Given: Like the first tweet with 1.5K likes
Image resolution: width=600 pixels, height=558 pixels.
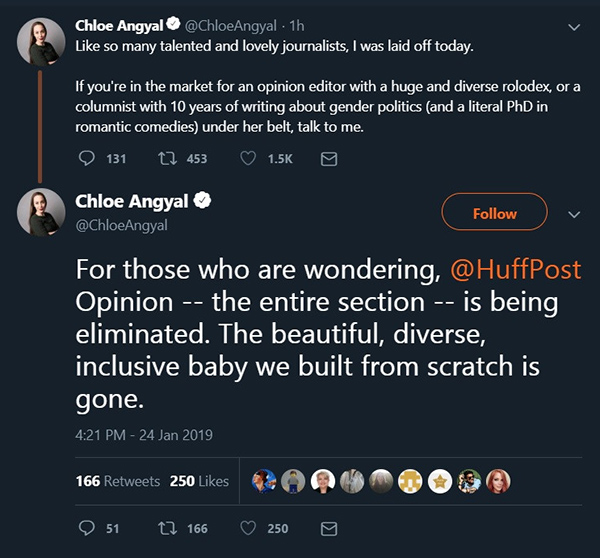Looking at the screenshot, I should pyautogui.click(x=248, y=158).
